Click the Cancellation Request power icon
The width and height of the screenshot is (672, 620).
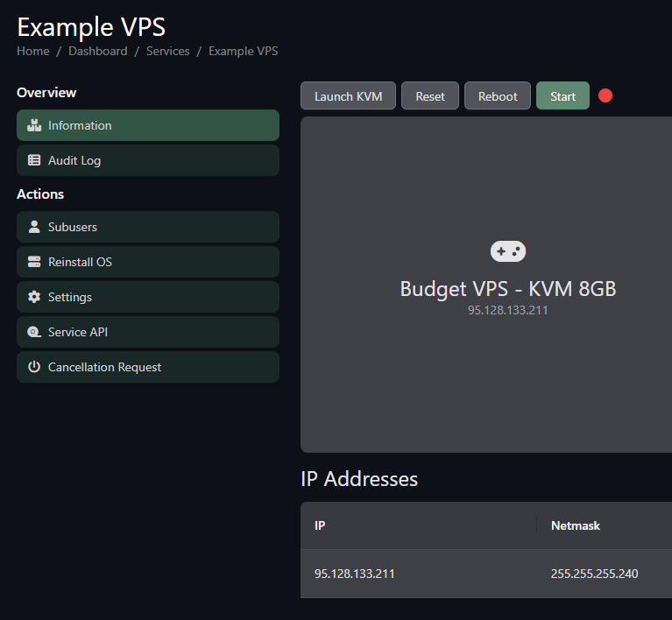[x=34, y=367]
